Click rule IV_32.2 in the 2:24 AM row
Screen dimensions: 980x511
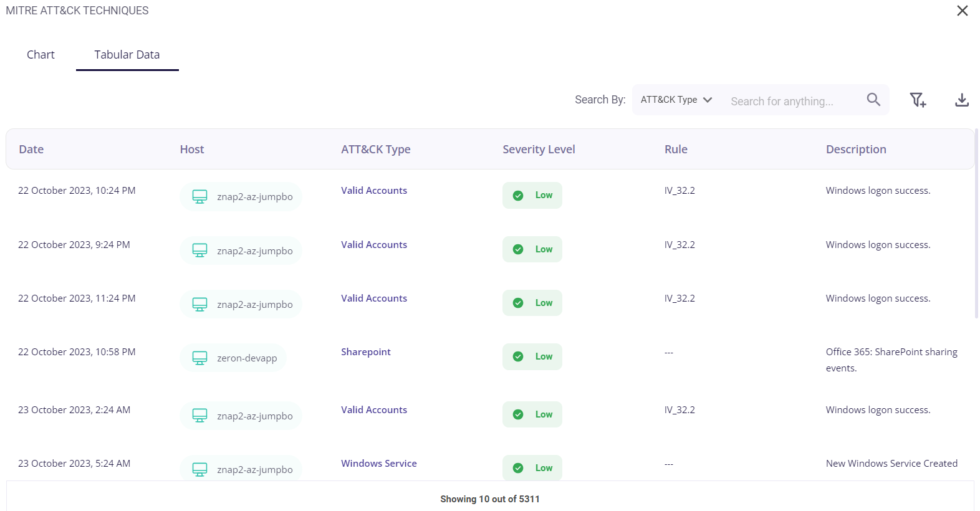680,410
